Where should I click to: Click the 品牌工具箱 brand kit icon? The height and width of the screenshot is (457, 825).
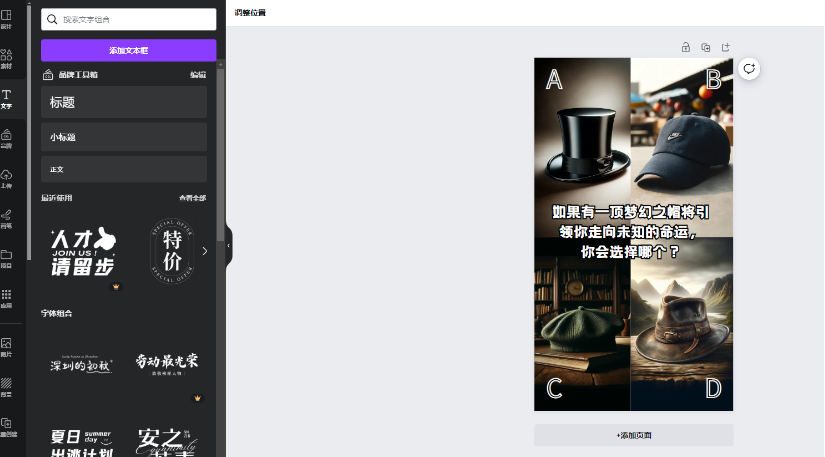coord(48,75)
